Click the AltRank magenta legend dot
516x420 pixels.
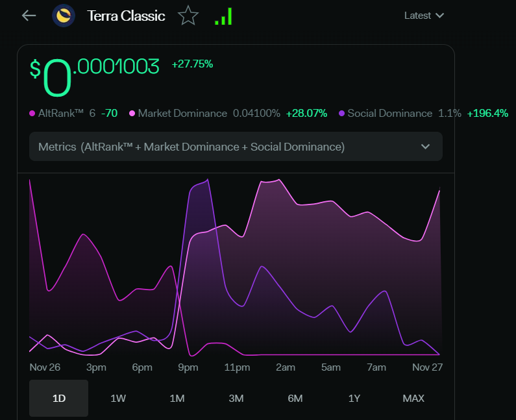click(x=32, y=114)
